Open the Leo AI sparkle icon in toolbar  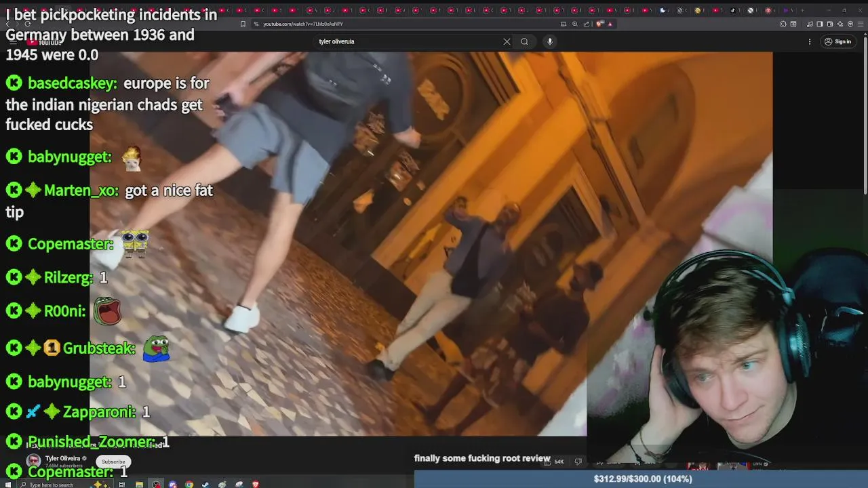(840, 24)
